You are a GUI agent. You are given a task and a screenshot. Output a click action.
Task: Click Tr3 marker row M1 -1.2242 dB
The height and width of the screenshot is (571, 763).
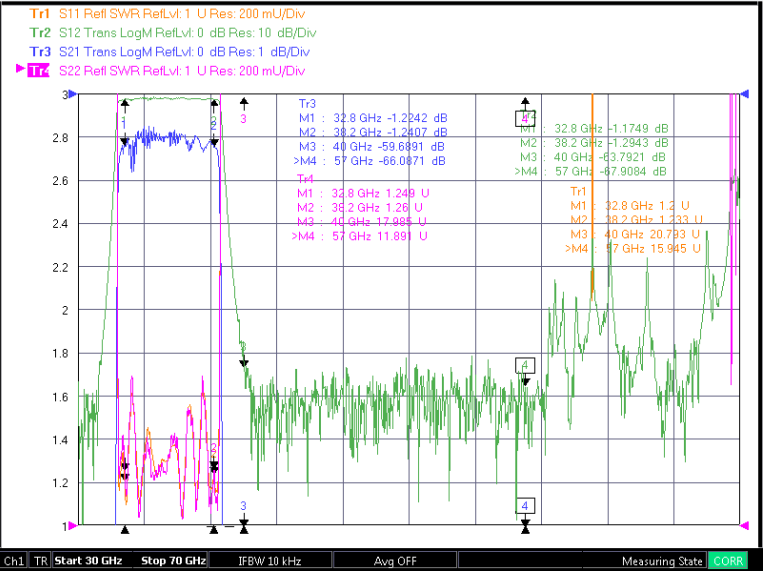tap(373, 118)
